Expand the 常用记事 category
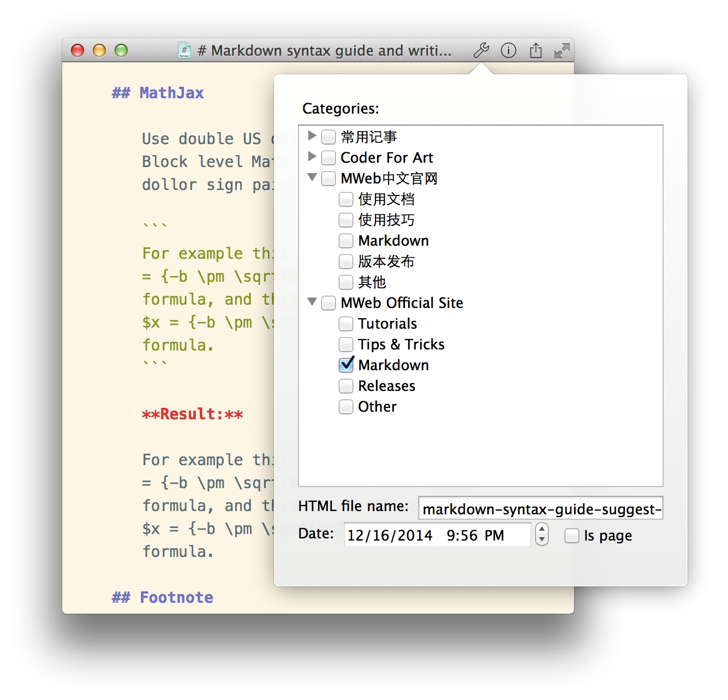Viewport: 728px width, 700px height. coord(312,135)
